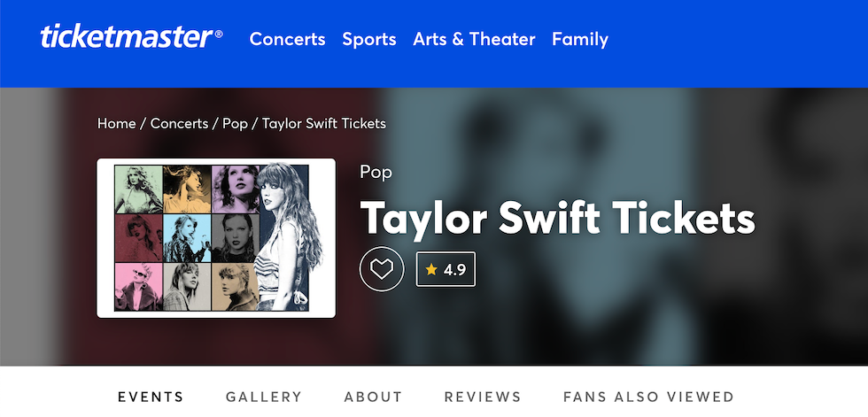The width and height of the screenshot is (868, 417).
Task: Click the Pop breadcrumb link
Action: [x=235, y=123]
